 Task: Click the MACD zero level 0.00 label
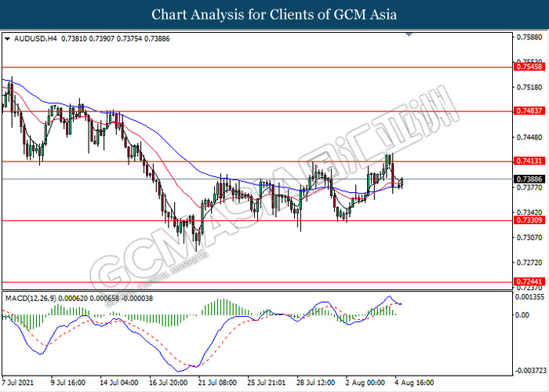[523, 315]
